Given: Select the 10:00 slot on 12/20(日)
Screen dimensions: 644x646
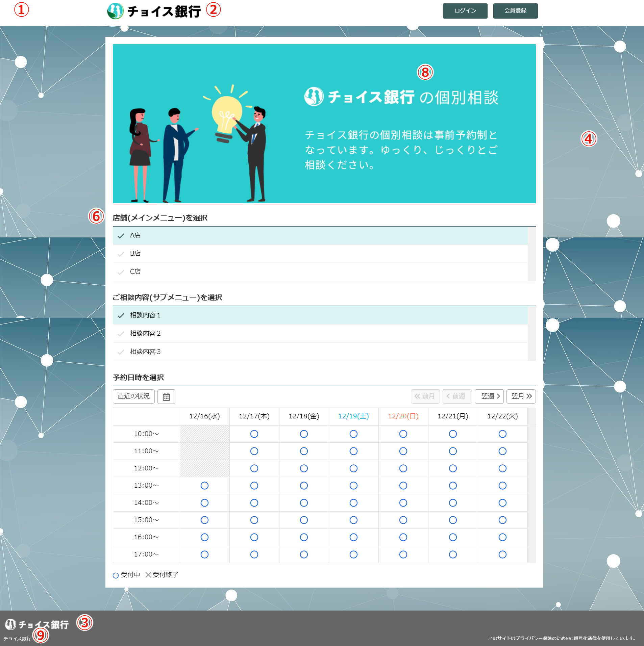Looking at the screenshot, I should [403, 434].
